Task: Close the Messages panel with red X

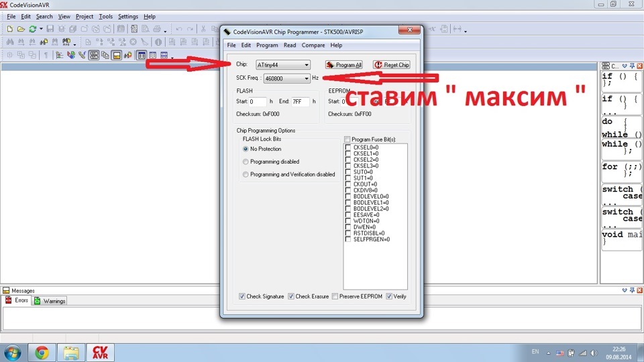Action: pyautogui.click(x=639, y=290)
